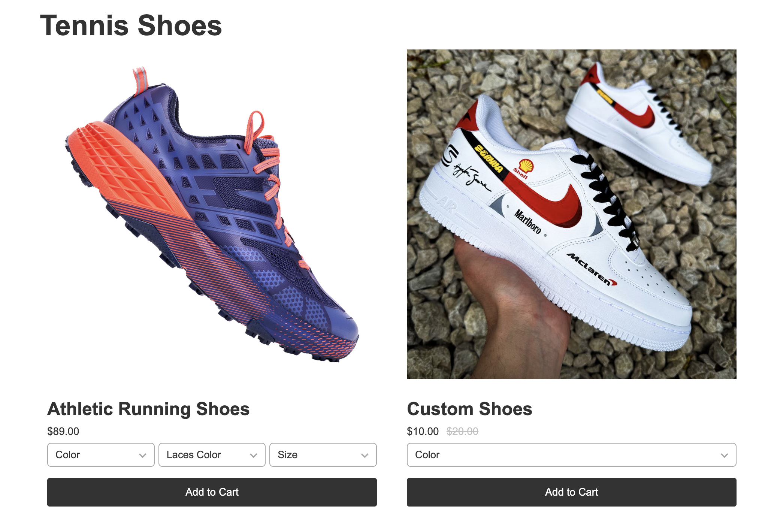View the white custom sneaker photo
The height and width of the screenshot is (532, 768).
pos(572,214)
